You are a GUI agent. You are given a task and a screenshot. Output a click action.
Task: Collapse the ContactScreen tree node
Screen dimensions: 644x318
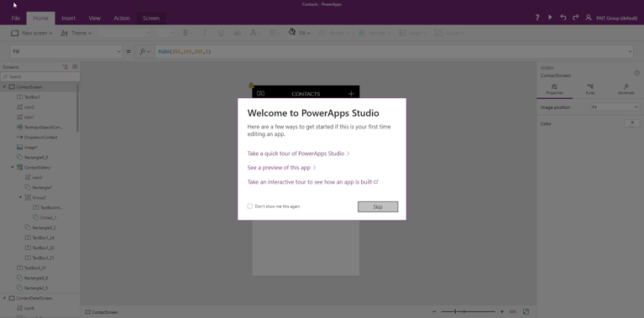tap(4, 87)
